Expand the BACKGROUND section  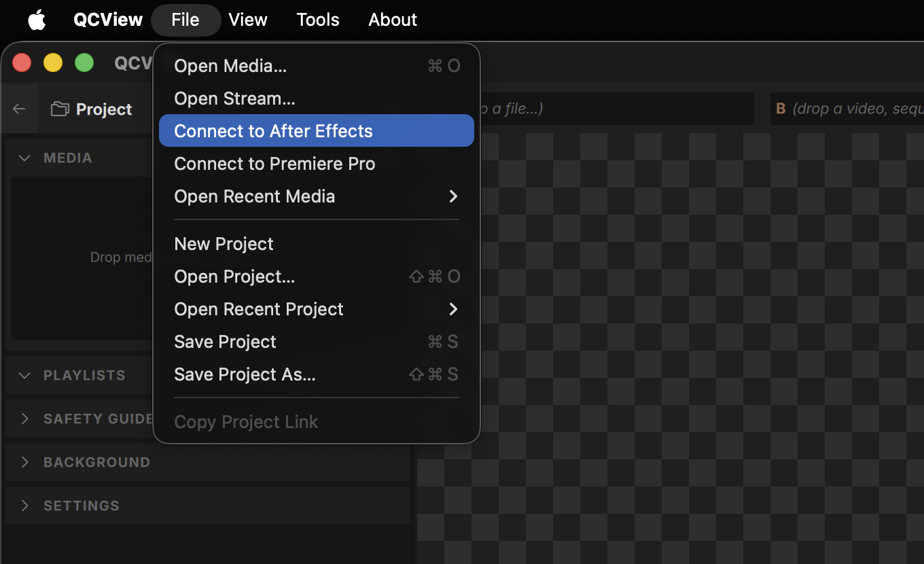[25, 462]
